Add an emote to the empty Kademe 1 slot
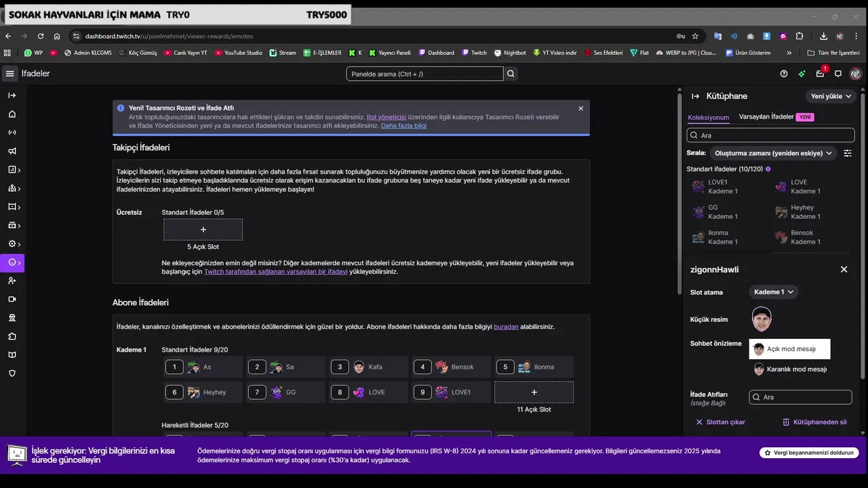 point(534,392)
